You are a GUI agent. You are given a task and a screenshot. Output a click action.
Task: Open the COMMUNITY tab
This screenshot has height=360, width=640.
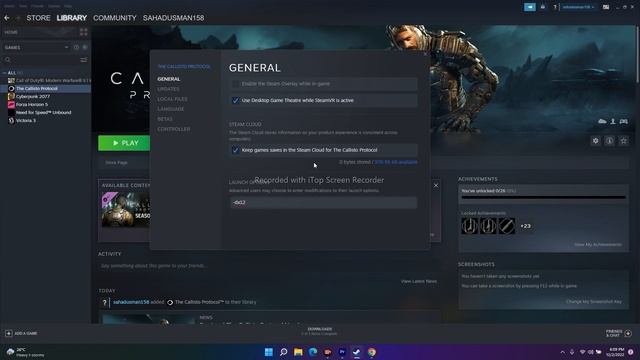[x=115, y=18]
